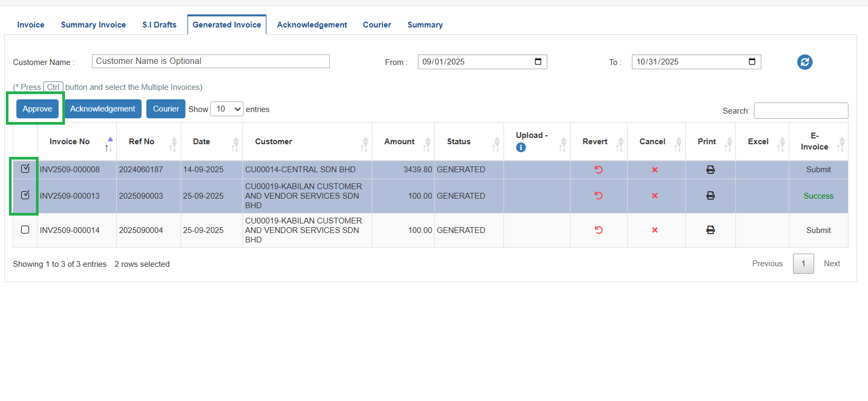This screenshot has width=868, height=401.
Task: Cancel invoice INV2509-000008 with red X
Action: (655, 170)
